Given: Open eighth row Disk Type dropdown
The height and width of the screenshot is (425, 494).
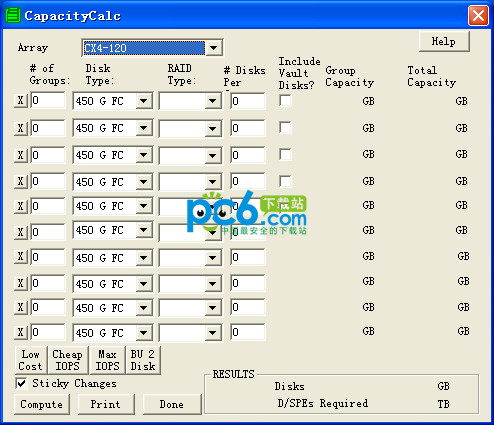Looking at the screenshot, I should pos(144,284).
